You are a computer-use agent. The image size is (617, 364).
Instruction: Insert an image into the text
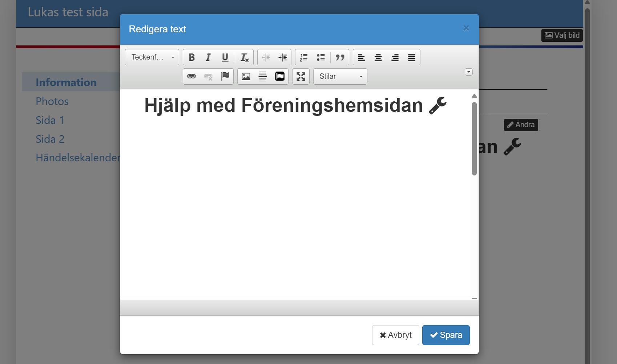[247, 76]
